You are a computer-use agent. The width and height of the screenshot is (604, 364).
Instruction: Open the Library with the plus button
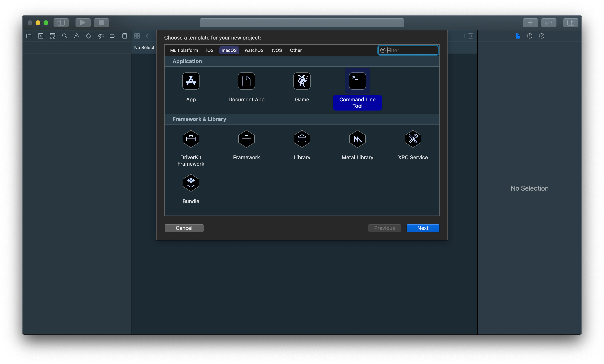[530, 23]
